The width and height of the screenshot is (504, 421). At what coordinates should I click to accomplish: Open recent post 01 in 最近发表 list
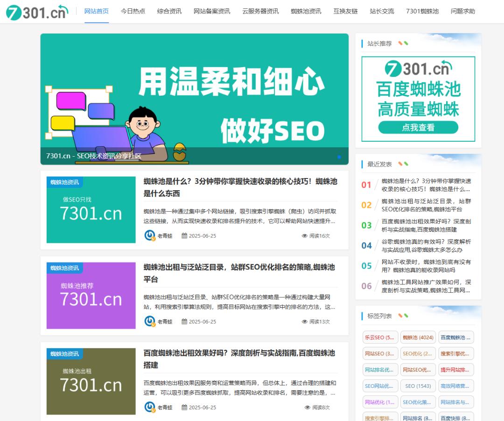point(426,185)
